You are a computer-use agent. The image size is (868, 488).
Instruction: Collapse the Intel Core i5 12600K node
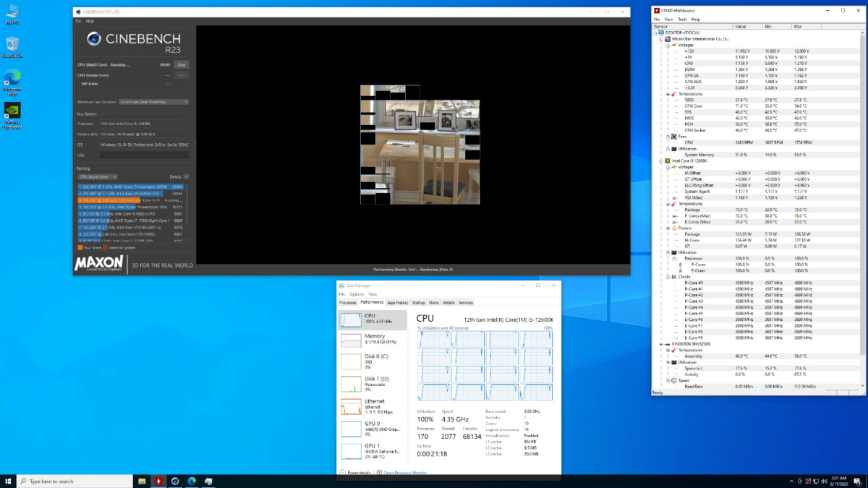click(662, 160)
